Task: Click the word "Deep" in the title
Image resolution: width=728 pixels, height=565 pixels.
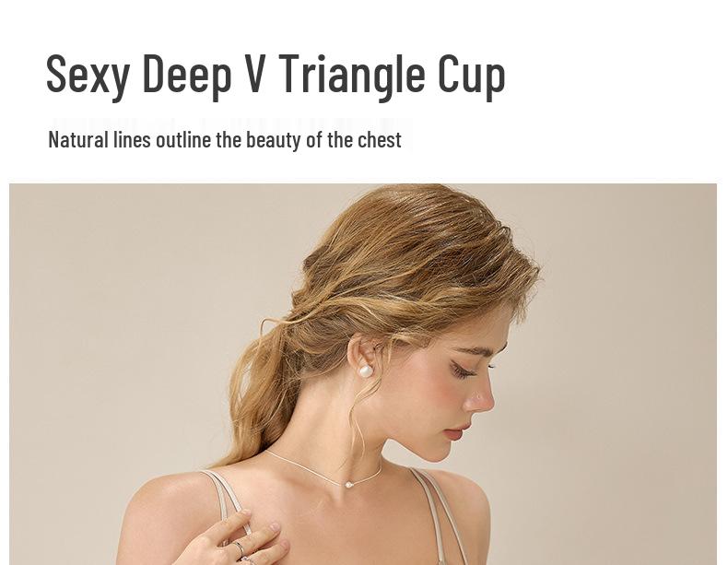Action: 187,76
